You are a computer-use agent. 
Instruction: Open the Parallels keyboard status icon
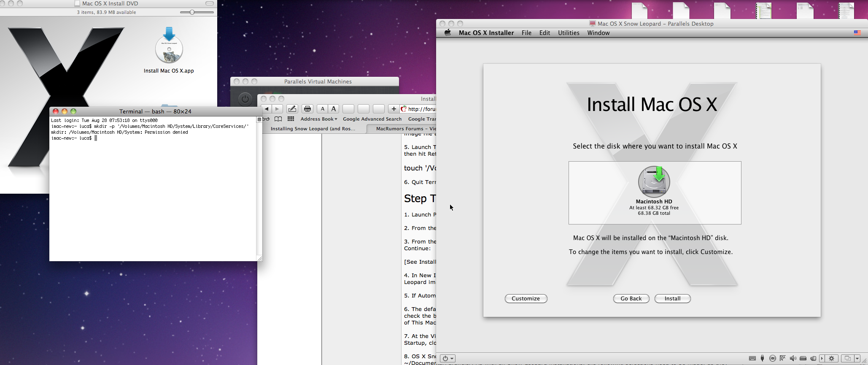[752, 358]
